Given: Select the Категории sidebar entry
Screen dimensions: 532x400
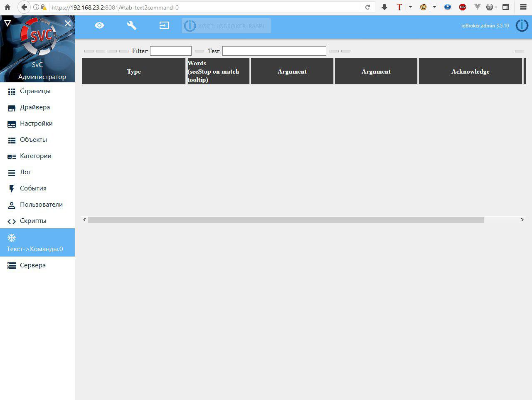Looking at the screenshot, I should coord(37,156).
